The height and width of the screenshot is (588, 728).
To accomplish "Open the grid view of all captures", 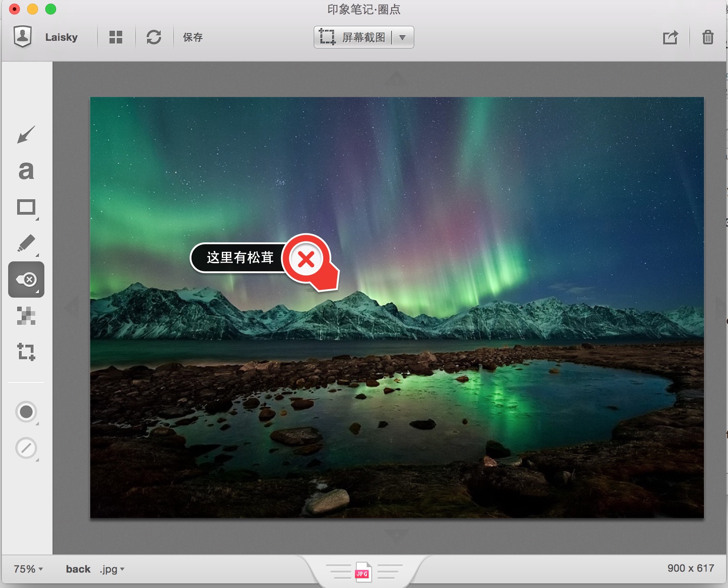I will (116, 37).
